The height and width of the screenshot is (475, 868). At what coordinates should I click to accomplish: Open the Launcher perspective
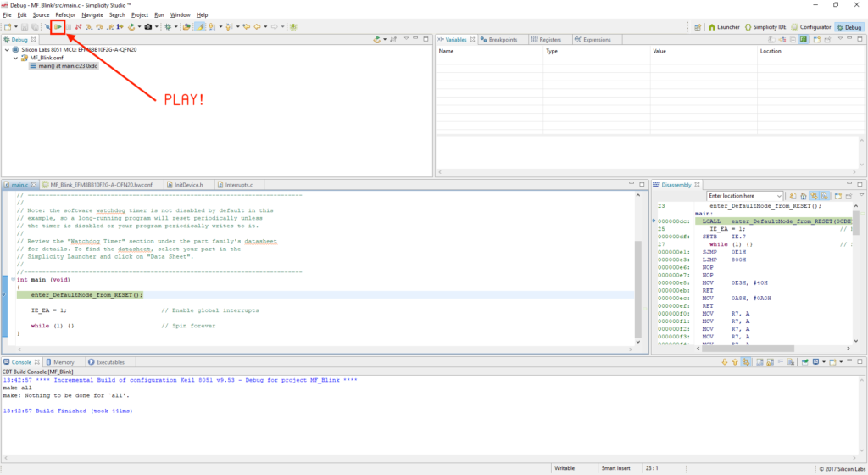click(723, 27)
